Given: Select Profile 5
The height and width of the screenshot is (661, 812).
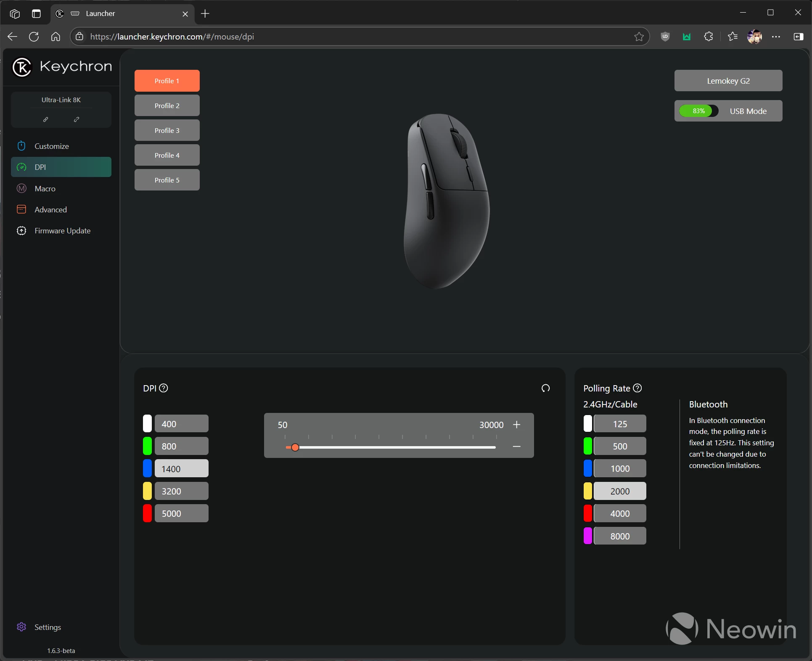Looking at the screenshot, I should (167, 180).
